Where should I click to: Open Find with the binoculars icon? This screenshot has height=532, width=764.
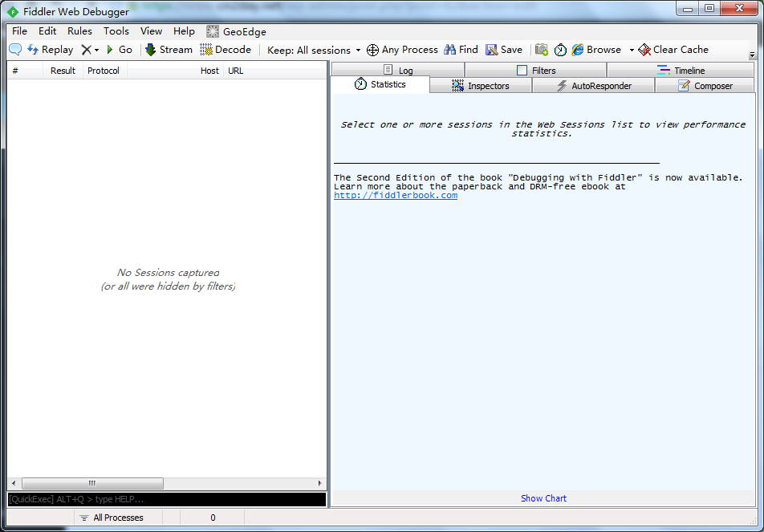(461, 50)
